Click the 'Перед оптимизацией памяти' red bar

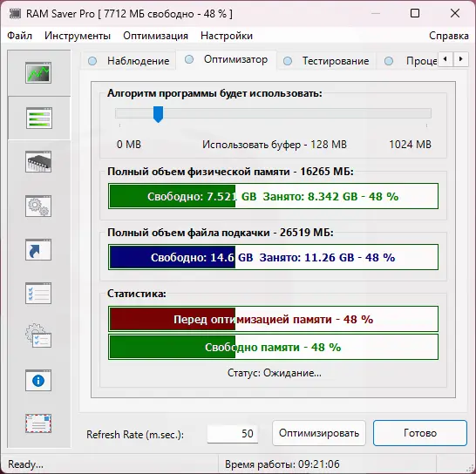tap(273, 319)
